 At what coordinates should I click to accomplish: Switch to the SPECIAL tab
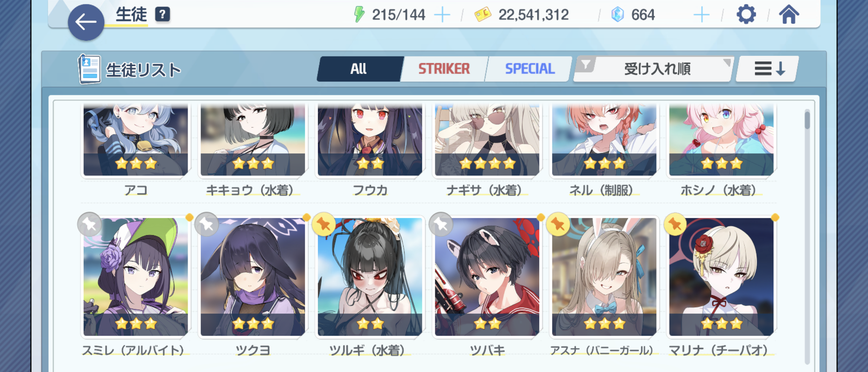pos(530,69)
